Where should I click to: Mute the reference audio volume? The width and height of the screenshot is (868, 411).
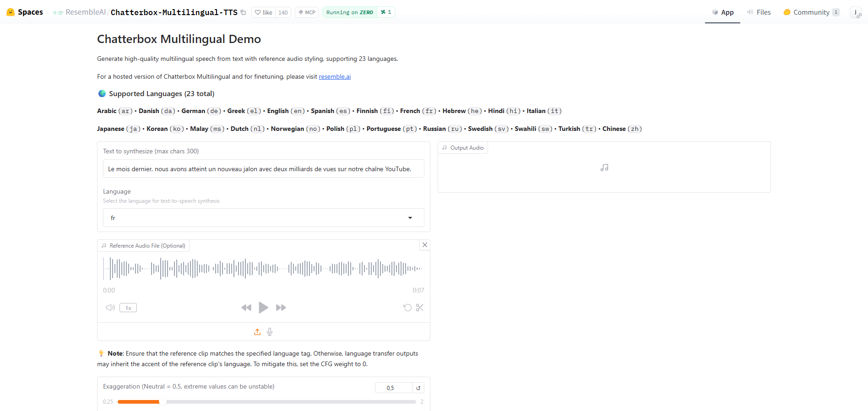[110, 308]
